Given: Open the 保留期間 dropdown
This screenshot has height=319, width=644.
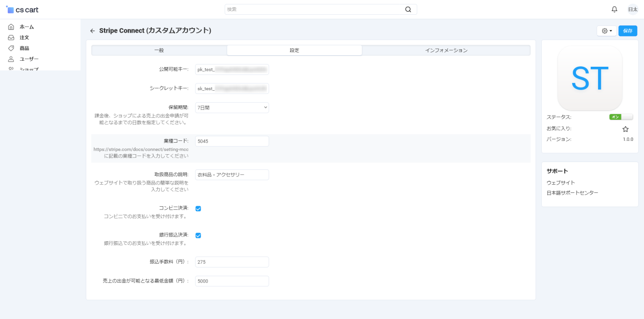Looking at the screenshot, I should [232, 108].
